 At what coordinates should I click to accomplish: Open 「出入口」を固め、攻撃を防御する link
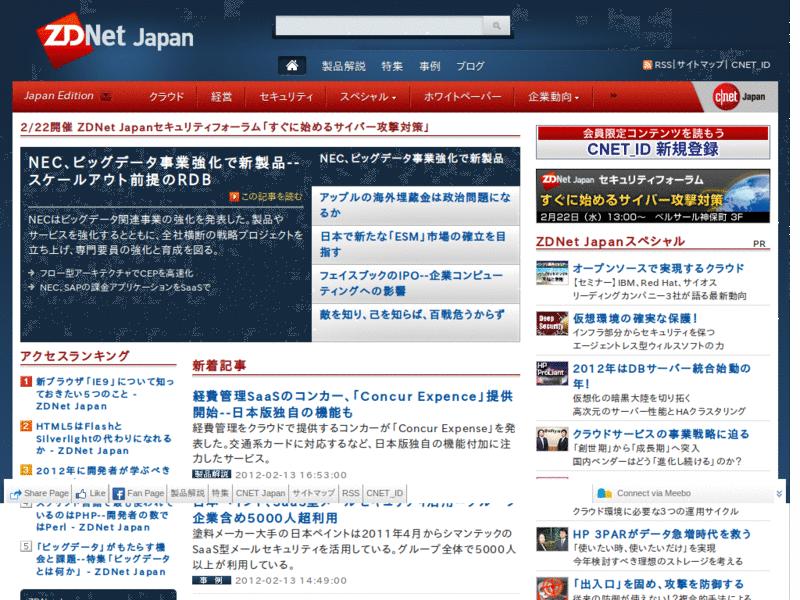[x=658, y=584]
